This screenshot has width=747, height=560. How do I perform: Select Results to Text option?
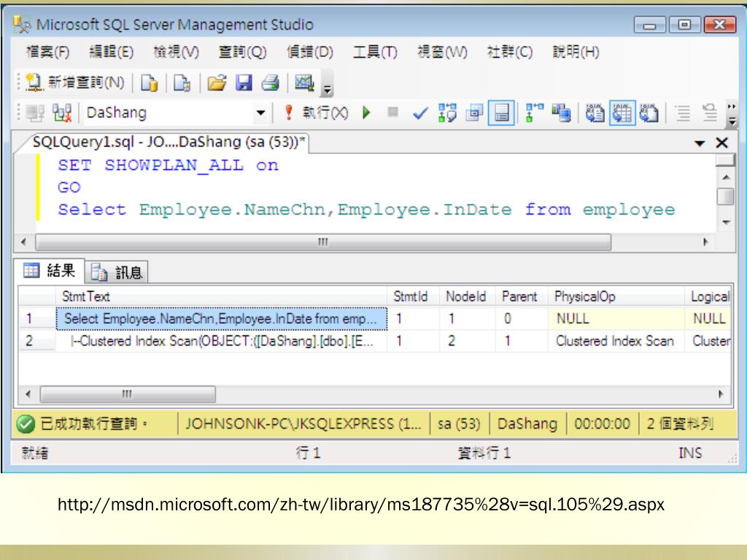click(x=595, y=113)
